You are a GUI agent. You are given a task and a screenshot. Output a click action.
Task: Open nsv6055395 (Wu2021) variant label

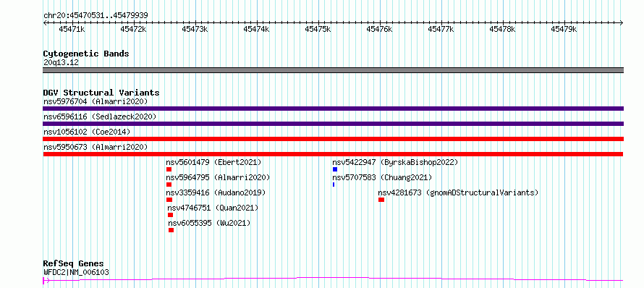(209, 223)
